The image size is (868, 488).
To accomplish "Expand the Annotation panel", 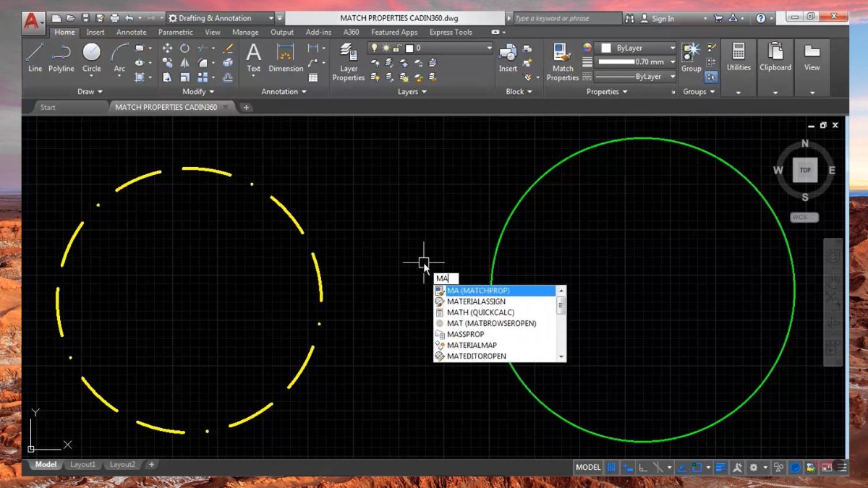I will click(x=284, y=92).
